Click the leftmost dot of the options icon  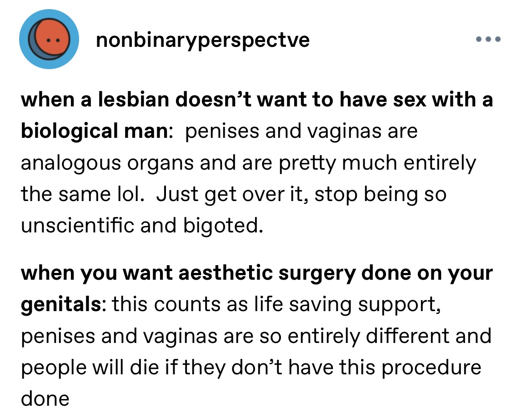(479, 40)
